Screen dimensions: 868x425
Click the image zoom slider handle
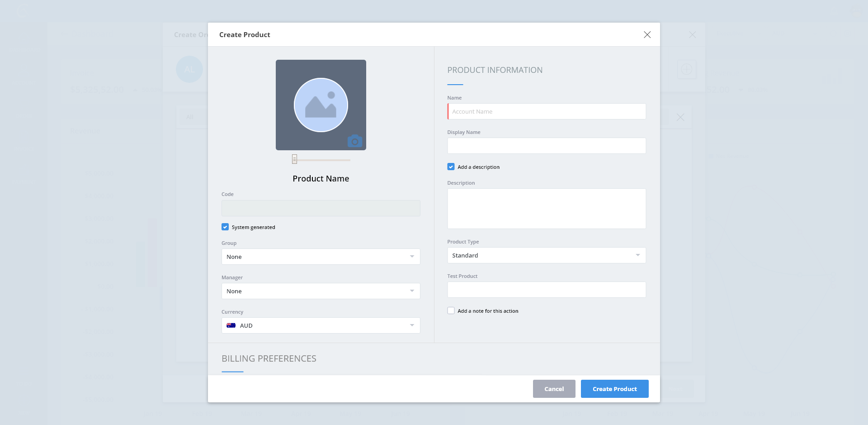click(x=294, y=159)
